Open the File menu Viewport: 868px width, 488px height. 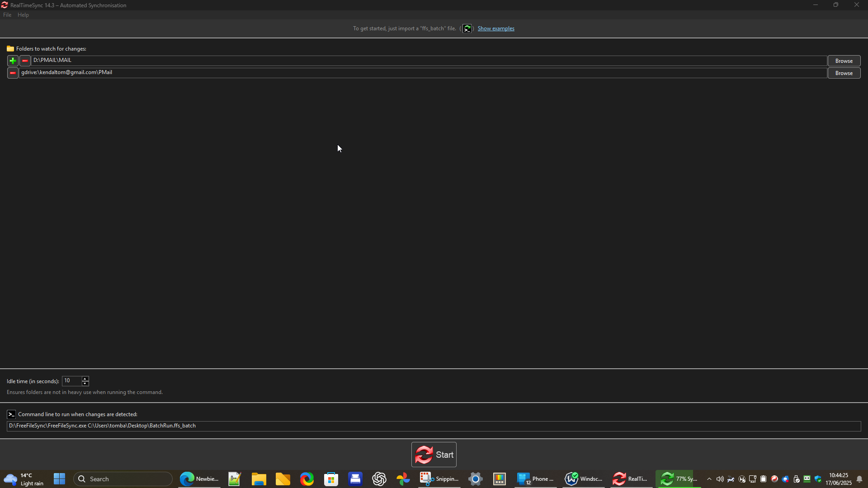(7, 15)
